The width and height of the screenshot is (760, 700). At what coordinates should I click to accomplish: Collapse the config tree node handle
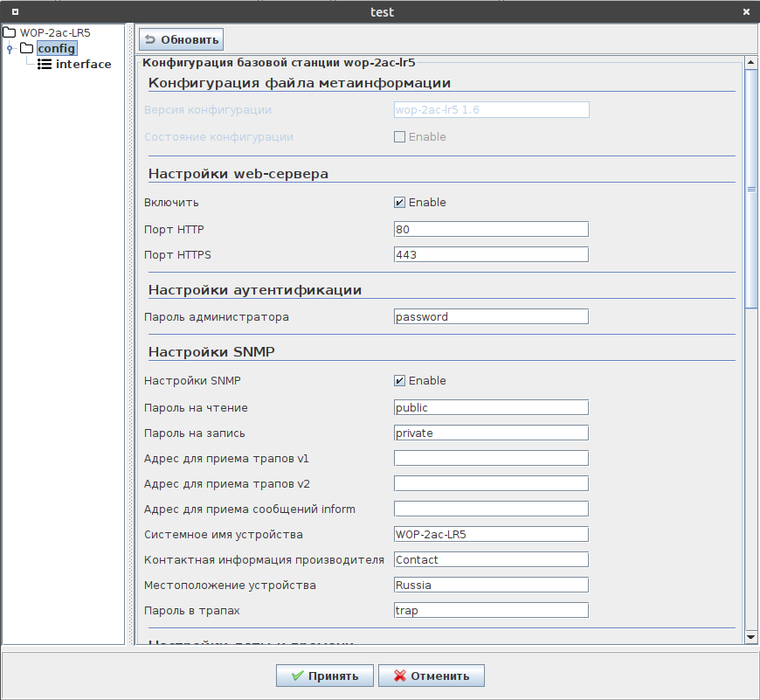[10, 49]
